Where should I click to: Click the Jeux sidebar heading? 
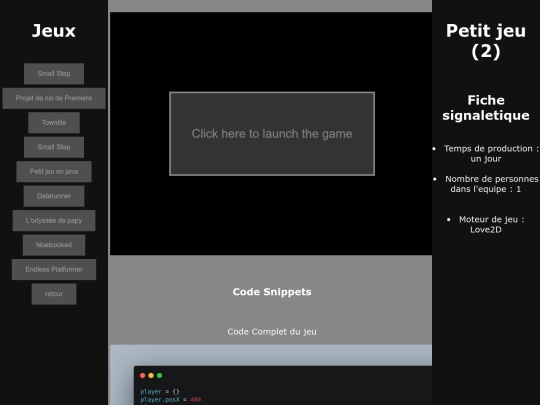click(x=54, y=31)
